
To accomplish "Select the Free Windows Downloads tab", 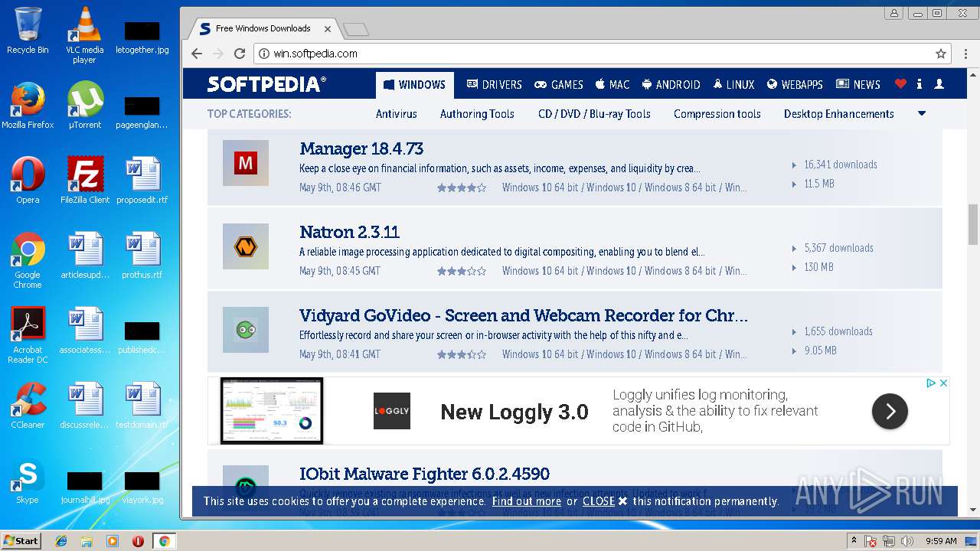I will [x=263, y=28].
